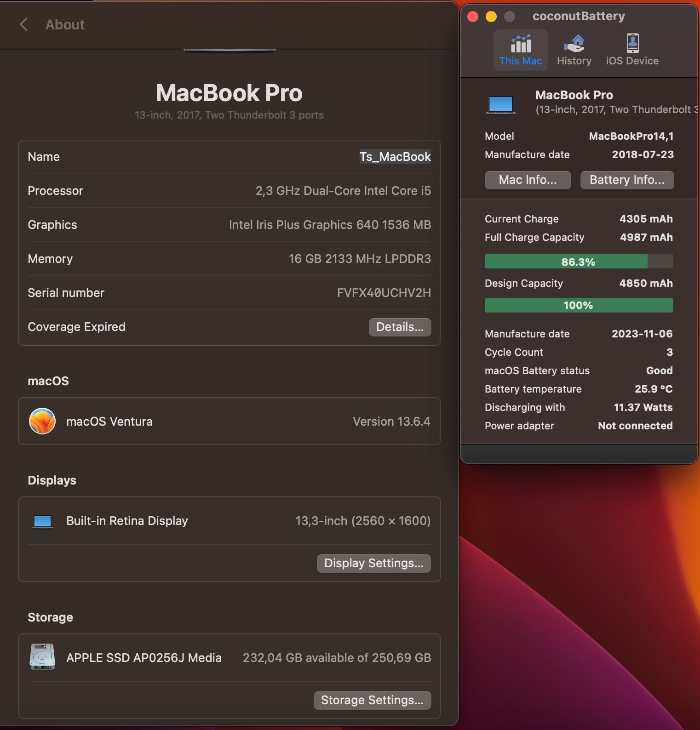Click battery manufacture date 2023-11-06
The width and height of the screenshot is (700, 730).
tap(642, 334)
